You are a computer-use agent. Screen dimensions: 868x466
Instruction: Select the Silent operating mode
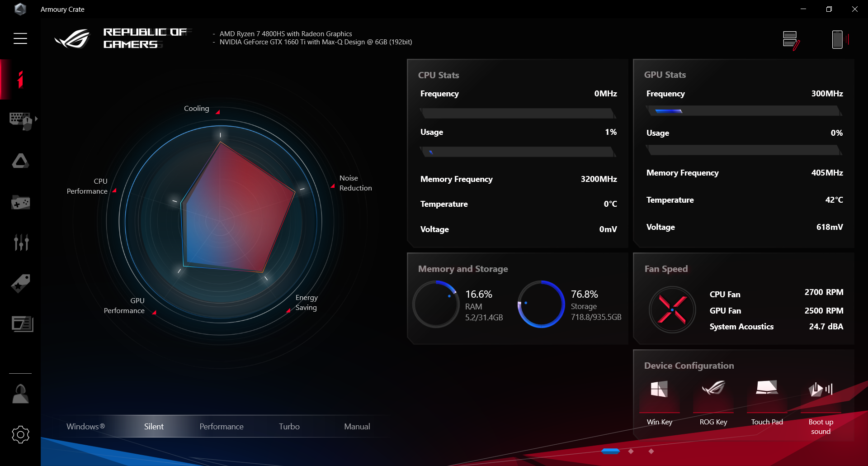154,427
